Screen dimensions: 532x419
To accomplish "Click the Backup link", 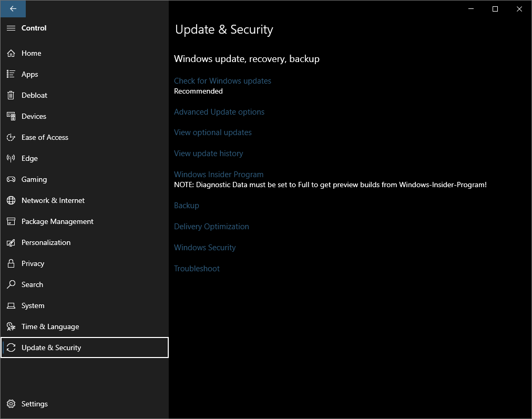I will [186, 206].
